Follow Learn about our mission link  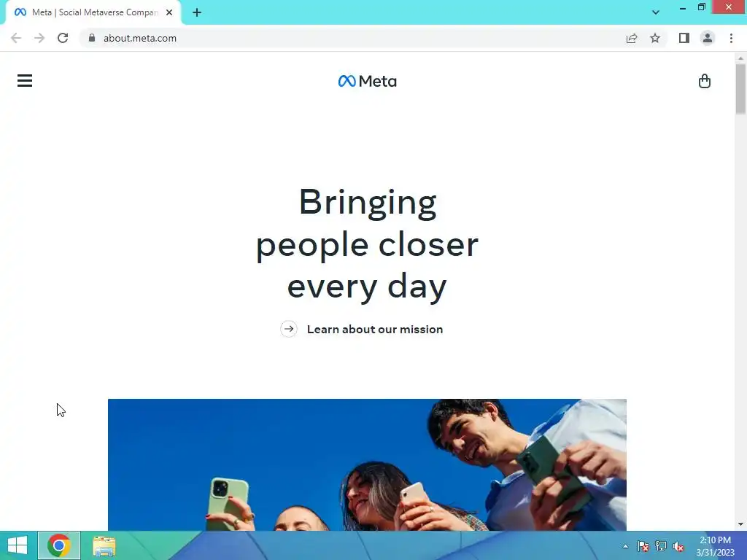tap(375, 329)
